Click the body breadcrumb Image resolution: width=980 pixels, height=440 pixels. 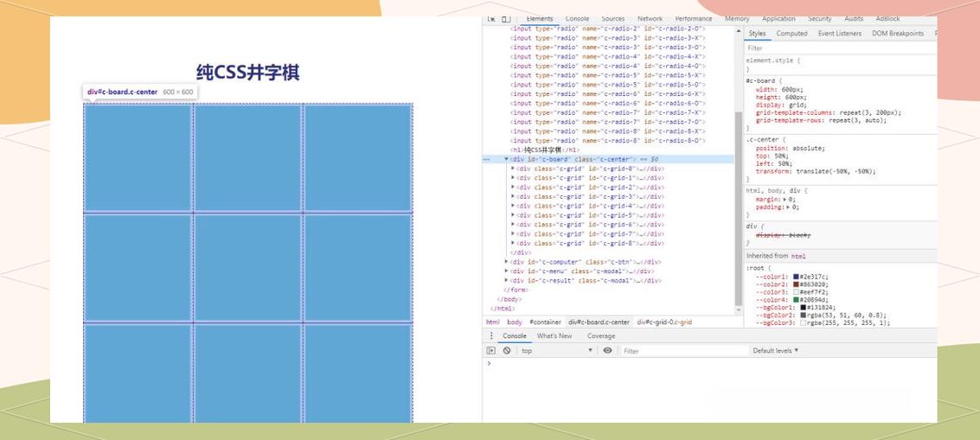coord(515,322)
